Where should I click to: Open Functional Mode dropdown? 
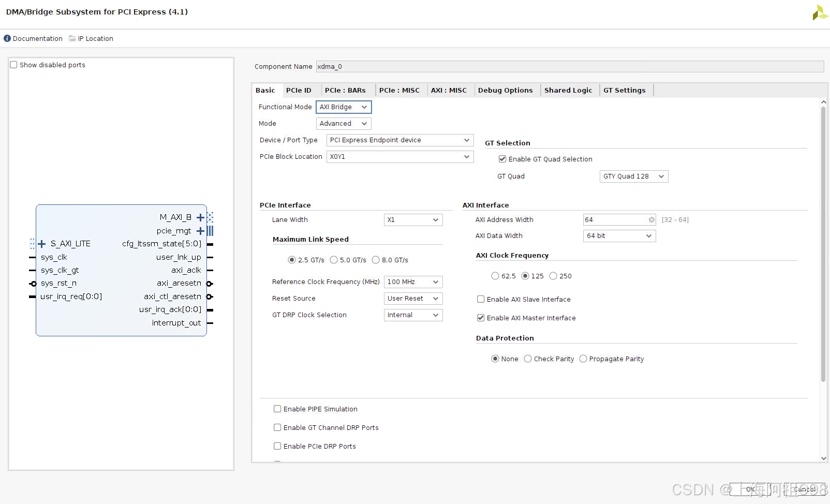344,107
